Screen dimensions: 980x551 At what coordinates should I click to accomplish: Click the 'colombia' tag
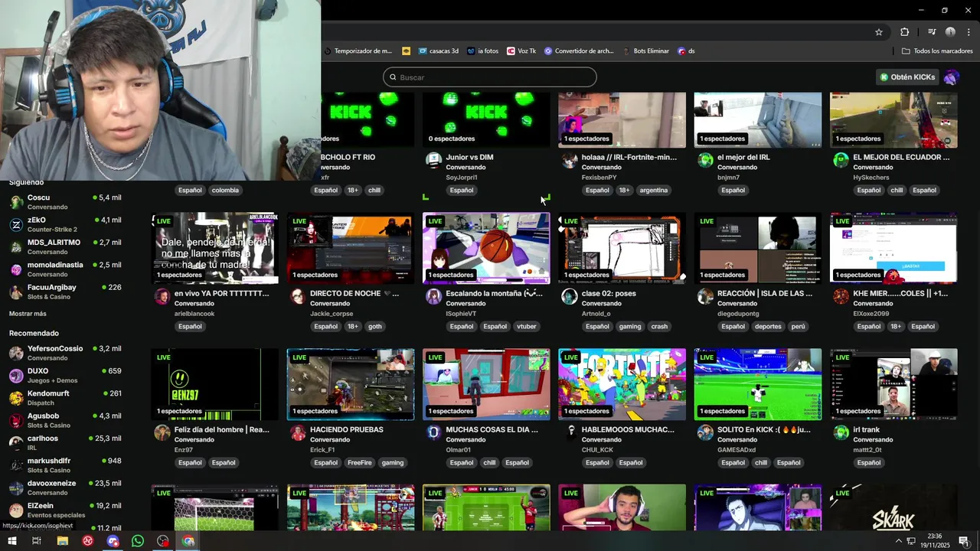point(225,191)
